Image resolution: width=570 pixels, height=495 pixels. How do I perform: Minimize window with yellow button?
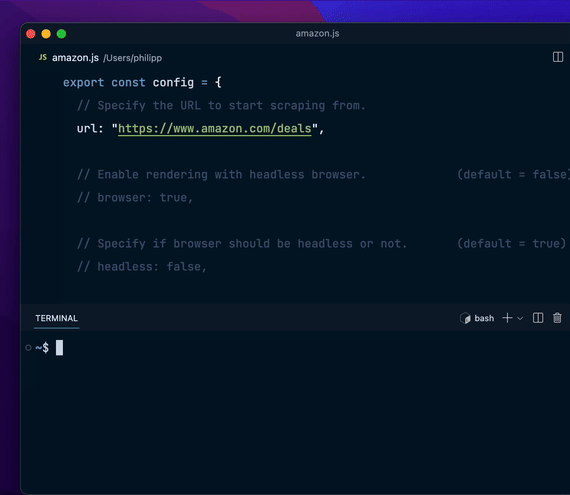[x=46, y=34]
